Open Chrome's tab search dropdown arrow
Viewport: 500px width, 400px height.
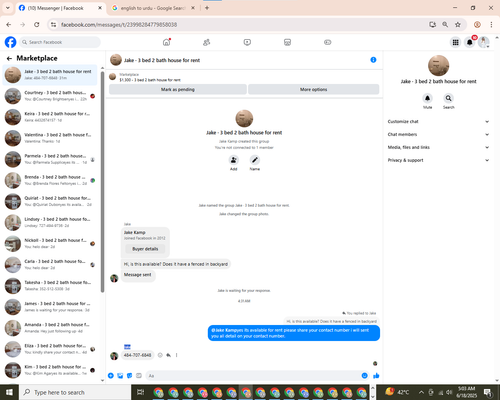coord(8,8)
